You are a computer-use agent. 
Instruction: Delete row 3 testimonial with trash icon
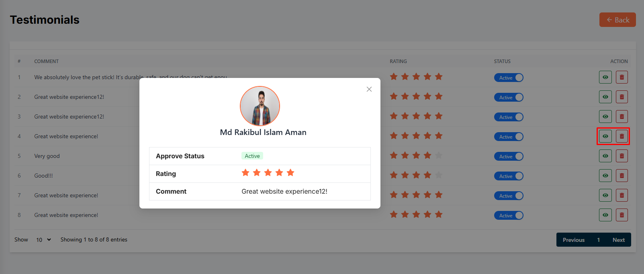pyautogui.click(x=622, y=117)
